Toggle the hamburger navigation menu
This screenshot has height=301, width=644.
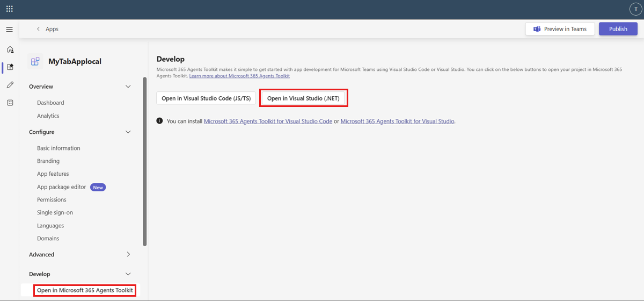(x=9, y=29)
